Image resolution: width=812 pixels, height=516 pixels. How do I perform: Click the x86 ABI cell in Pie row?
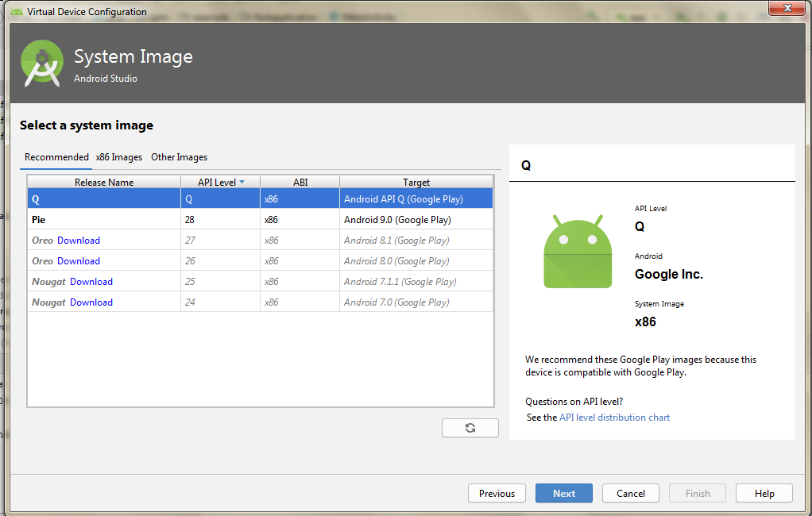tap(300, 219)
